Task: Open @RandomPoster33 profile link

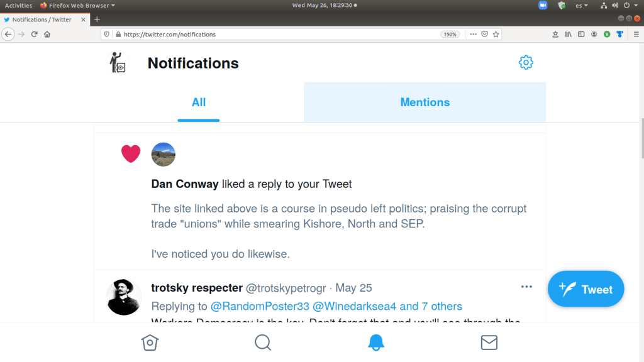Action: 259,307
